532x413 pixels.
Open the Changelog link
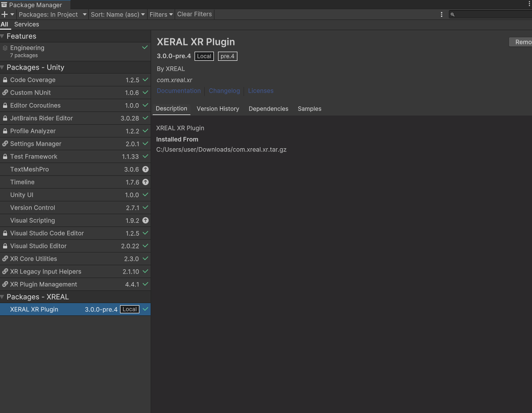click(224, 90)
